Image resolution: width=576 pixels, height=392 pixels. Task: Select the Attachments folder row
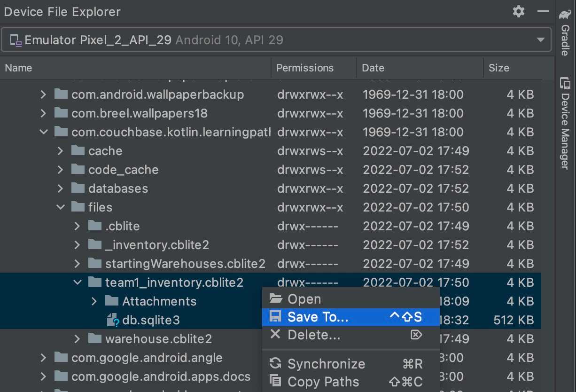(x=271, y=301)
